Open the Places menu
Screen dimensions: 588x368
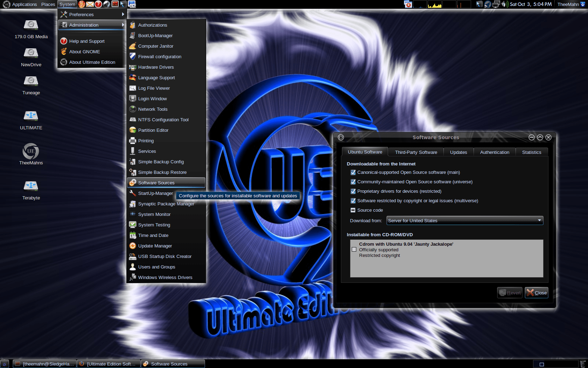pos(48,4)
